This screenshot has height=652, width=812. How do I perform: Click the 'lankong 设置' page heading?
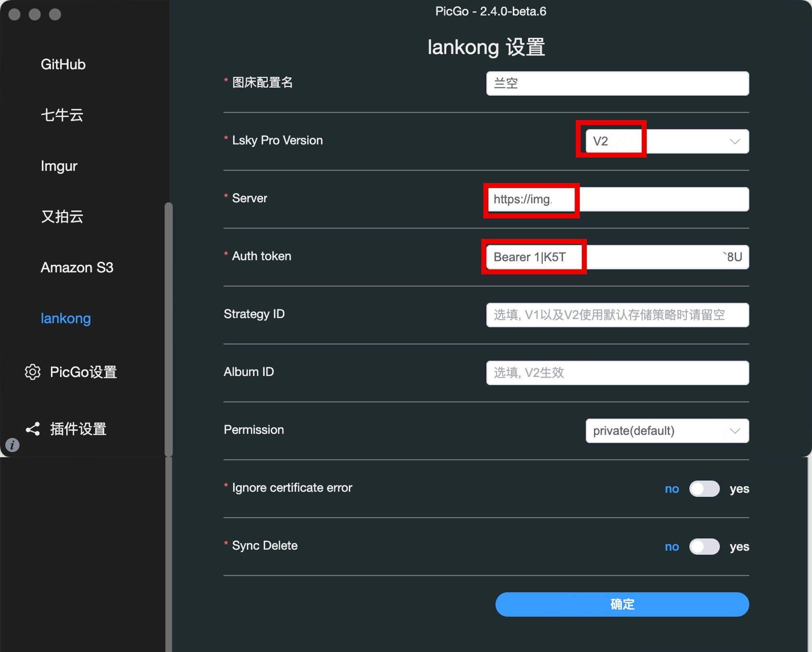pos(486,47)
